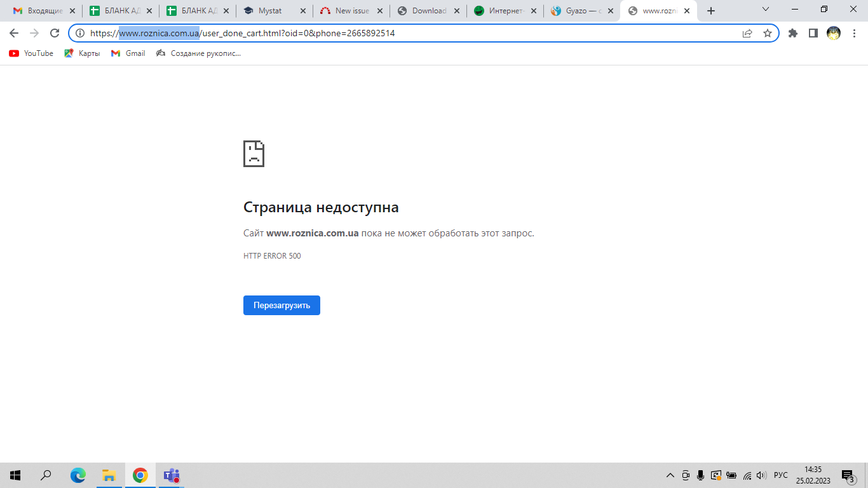
Task: Click the browser reload page icon
Action: [x=55, y=33]
